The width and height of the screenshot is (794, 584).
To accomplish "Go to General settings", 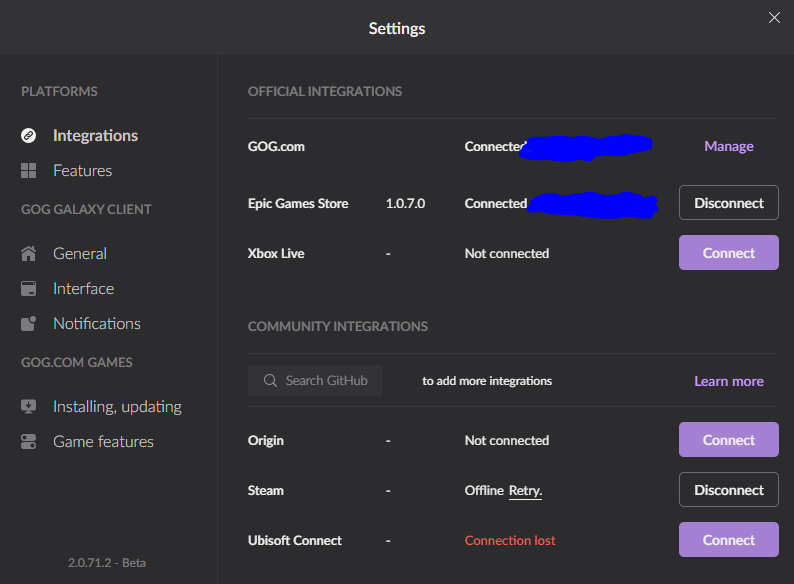I will (80, 253).
